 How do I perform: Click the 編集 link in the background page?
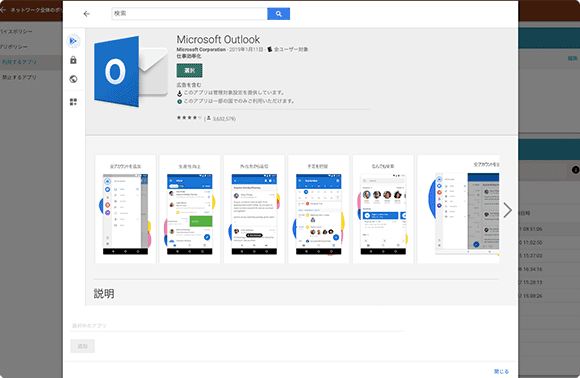pos(573,58)
